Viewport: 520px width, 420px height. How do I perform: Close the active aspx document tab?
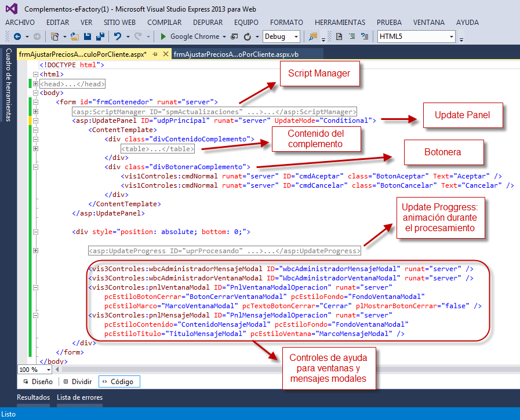[165, 54]
